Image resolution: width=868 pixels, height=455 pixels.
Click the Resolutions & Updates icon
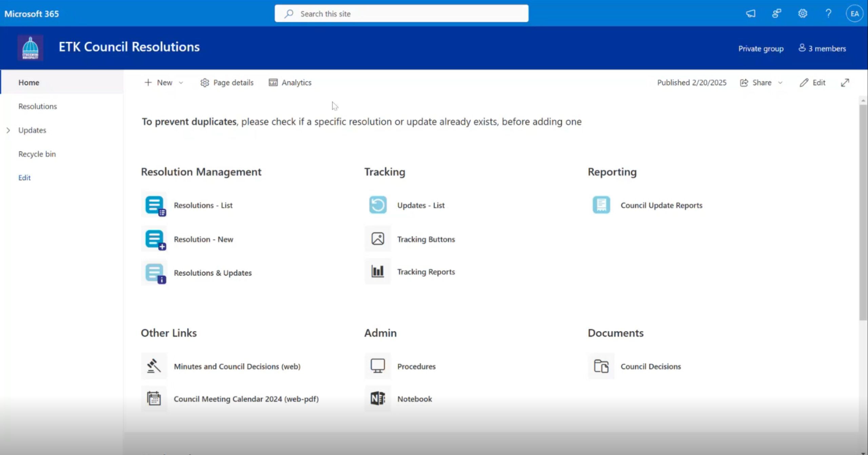click(x=155, y=273)
